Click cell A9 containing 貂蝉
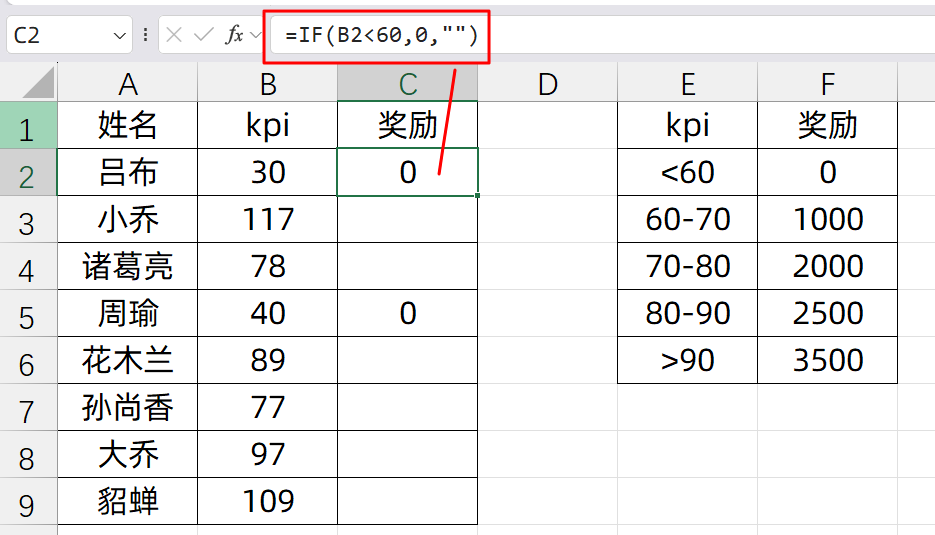The image size is (935, 535). pos(128,502)
